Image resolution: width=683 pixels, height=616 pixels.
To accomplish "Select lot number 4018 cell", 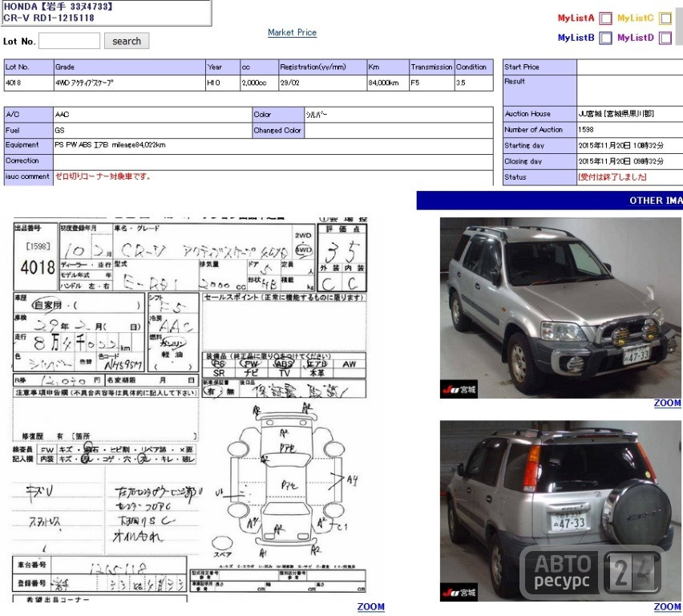I will (29, 83).
